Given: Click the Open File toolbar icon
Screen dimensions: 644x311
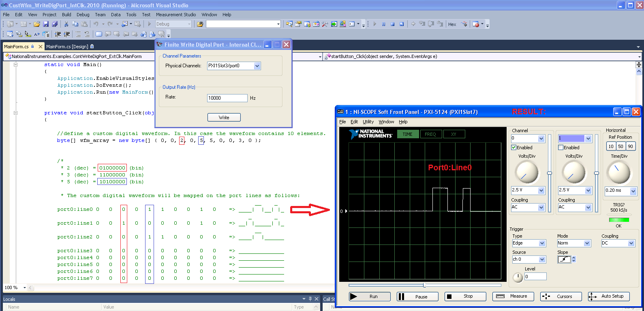Looking at the screenshot, I should click(37, 24).
